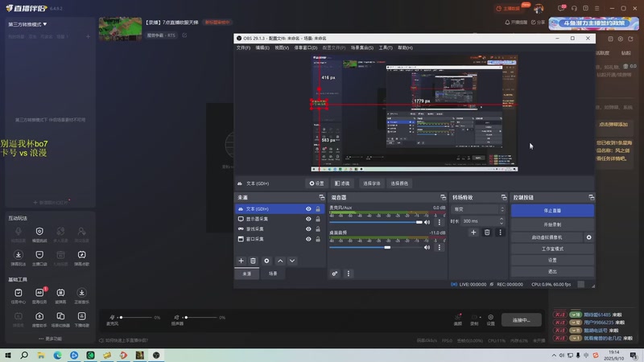Mute the 桌面音频 channel speaker icon
The width and height of the screenshot is (644, 362).
[427, 247]
